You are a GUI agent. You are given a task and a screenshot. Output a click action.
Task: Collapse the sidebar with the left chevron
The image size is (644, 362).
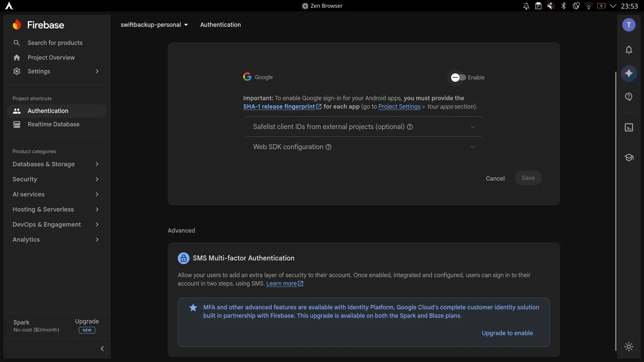(x=102, y=349)
